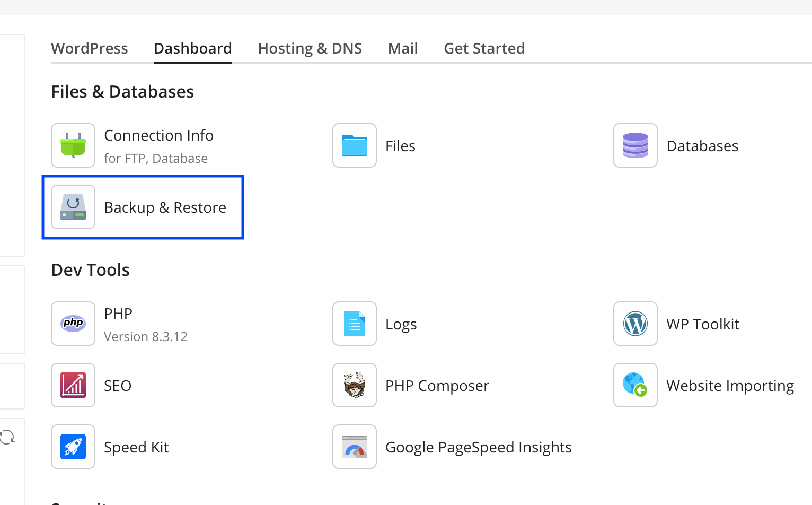Screen dimensions: 812x505
Task: Select the Dashboard tab
Action: point(192,48)
